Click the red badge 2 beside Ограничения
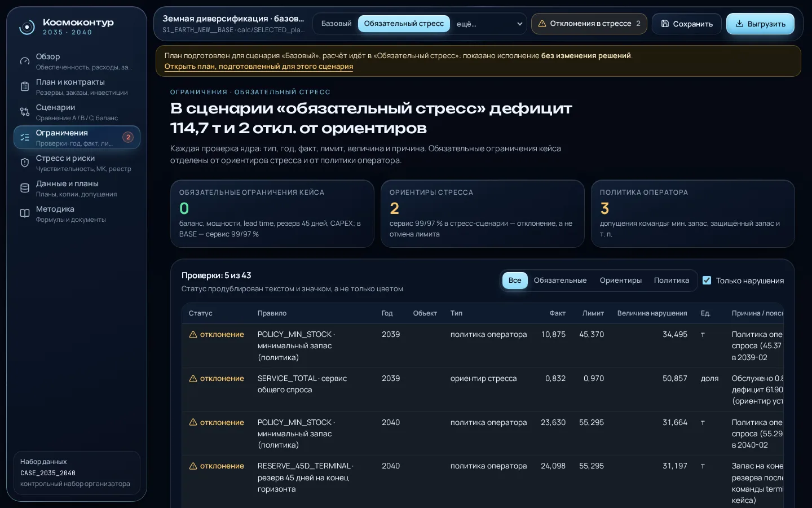This screenshot has width=812, height=508. click(128, 137)
